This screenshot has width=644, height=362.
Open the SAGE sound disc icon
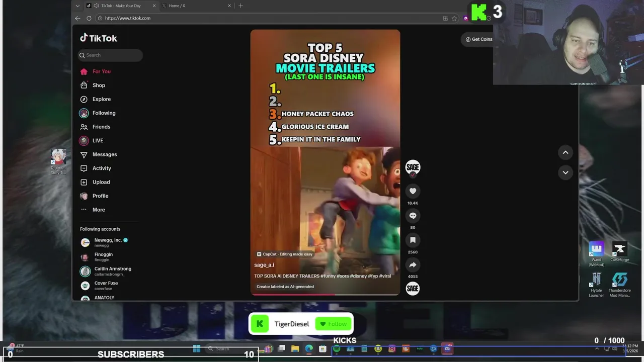(413, 288)
